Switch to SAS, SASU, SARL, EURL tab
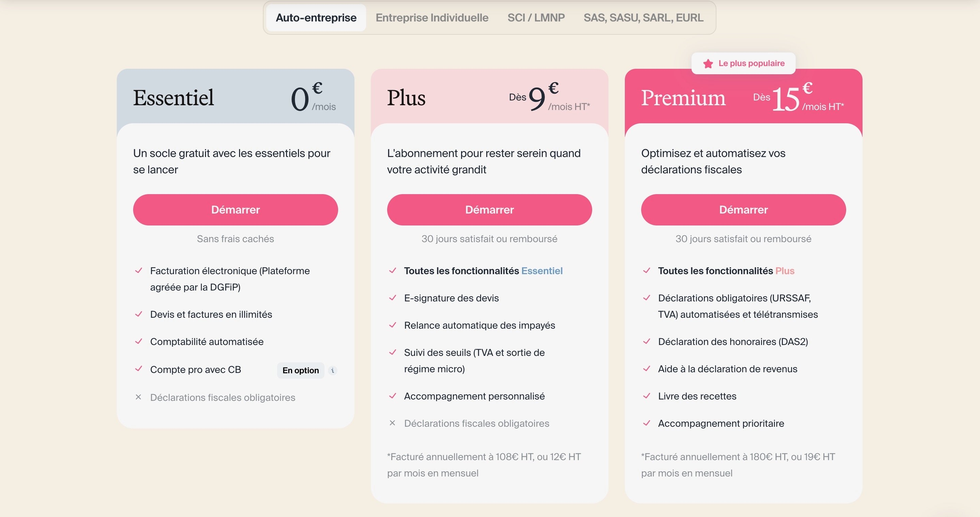This screenshot has width=980, height=517. tap(643, 17)
